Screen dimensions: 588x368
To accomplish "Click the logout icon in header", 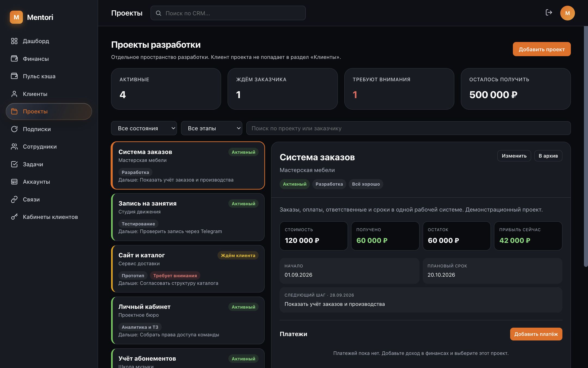I will coord(549,13).
